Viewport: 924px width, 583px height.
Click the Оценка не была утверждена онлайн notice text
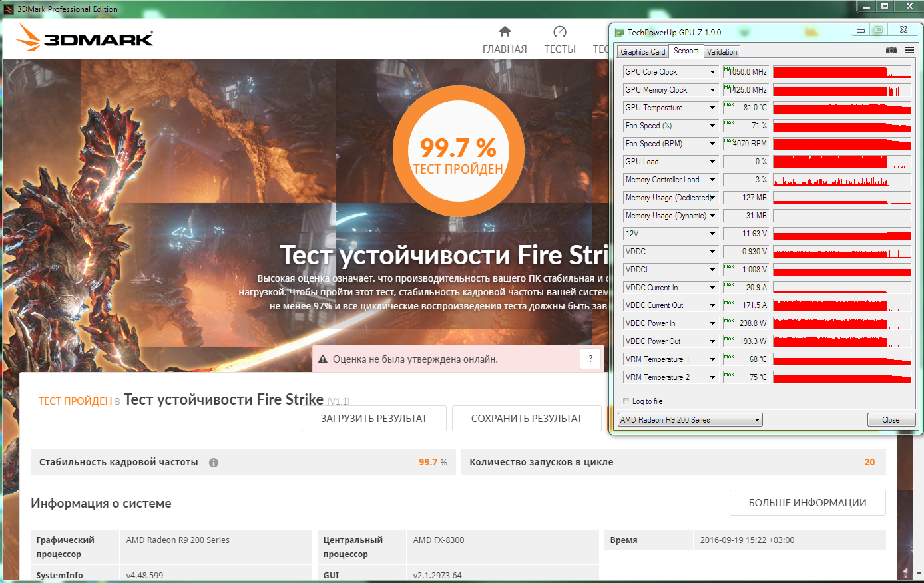415,359
